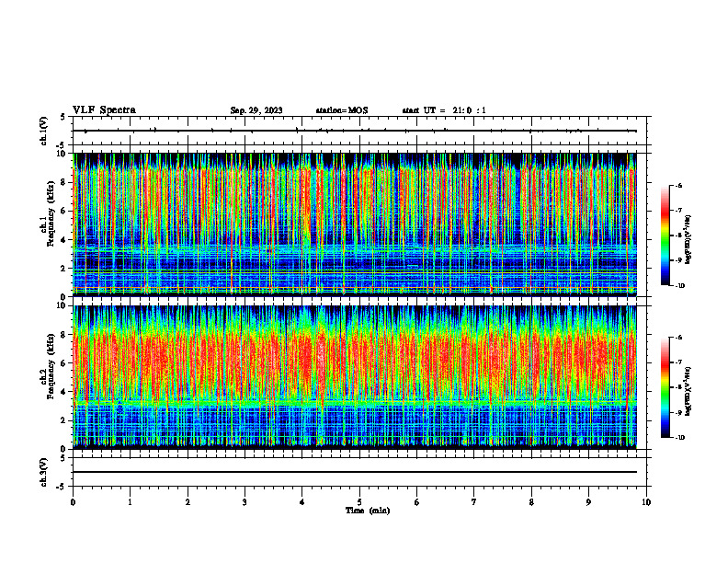The height and width of the screenshot is (563, 728).
Task: Click the "5" tick on the time axis
Action: 359,502
